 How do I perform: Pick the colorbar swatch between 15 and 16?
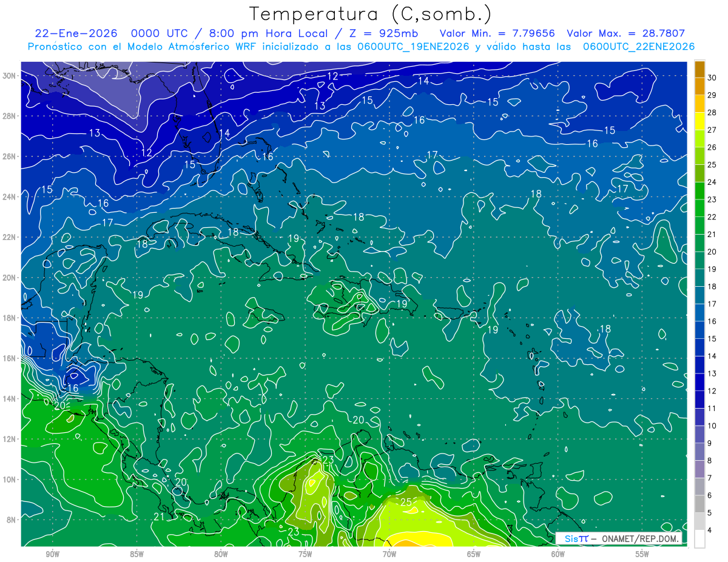[699, 330]
